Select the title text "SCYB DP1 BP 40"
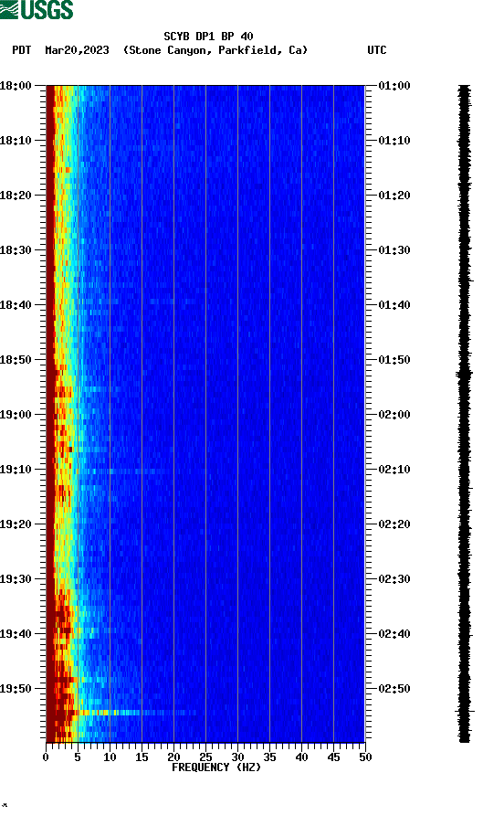Screen dimensions: 504x815 208,37
